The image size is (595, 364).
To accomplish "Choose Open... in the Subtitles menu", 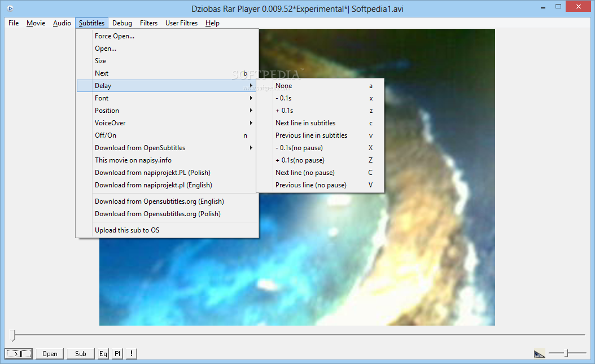I will coord(167,49).
